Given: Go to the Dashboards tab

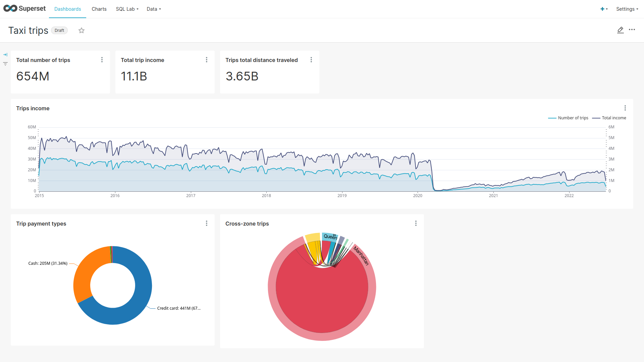Looking at the screenshot, I should (67, 9).
